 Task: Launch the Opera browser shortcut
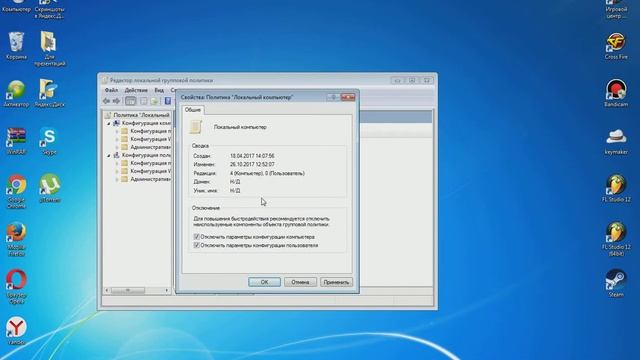(16, 287)
